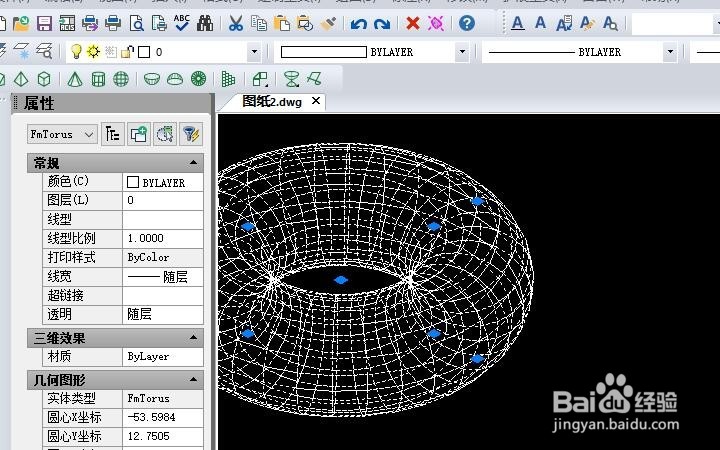Copy with the two-pages icon
The height and width of the screenshot is (450, 720).
tap(259, 23)
